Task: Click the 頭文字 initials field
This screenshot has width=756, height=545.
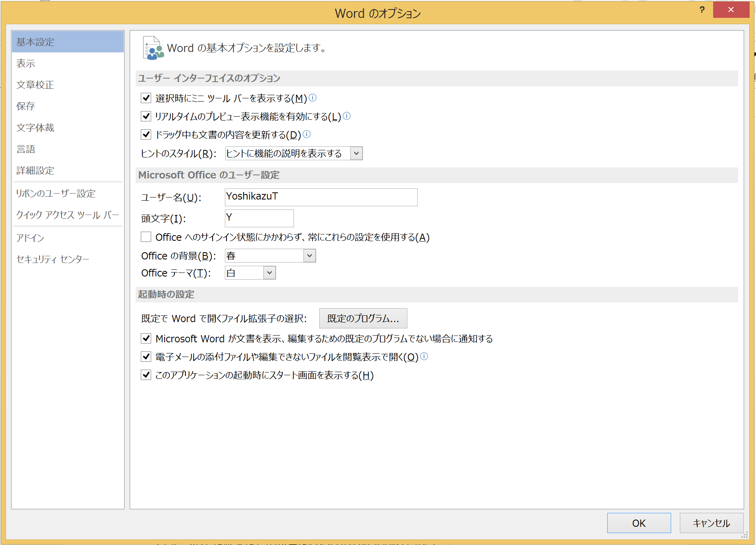Action: pyautogui.click(x=259, y=218)
